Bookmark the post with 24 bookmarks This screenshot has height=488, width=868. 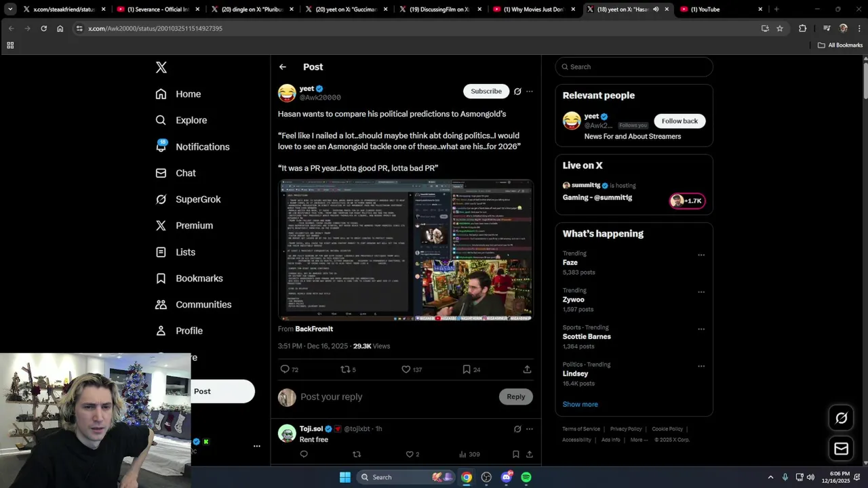click(x=471, y=369)
